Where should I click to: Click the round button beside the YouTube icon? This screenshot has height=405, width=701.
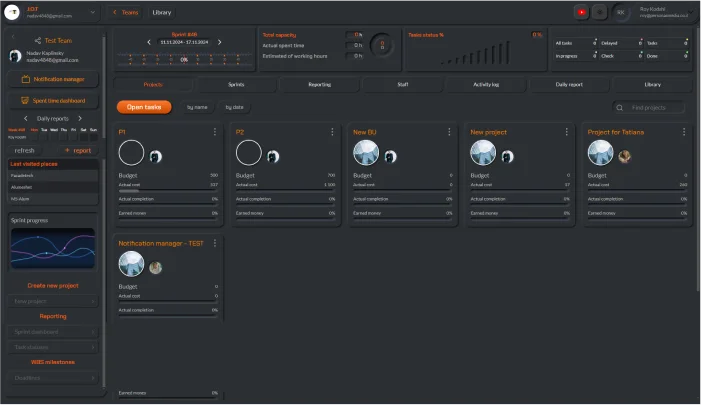point(600,13)
